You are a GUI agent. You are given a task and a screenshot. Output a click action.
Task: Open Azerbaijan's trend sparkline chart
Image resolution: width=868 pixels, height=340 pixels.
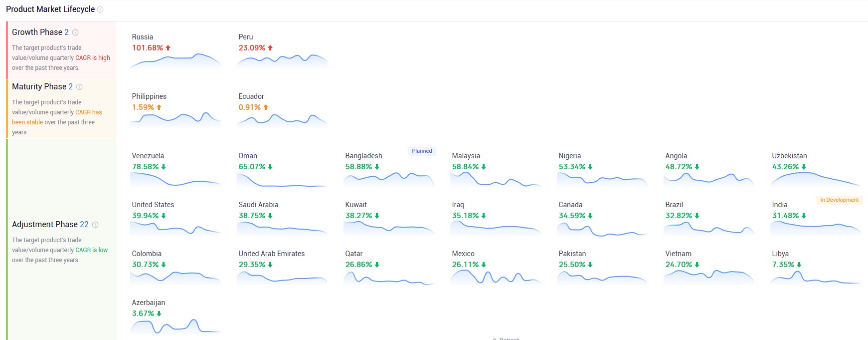175,326
